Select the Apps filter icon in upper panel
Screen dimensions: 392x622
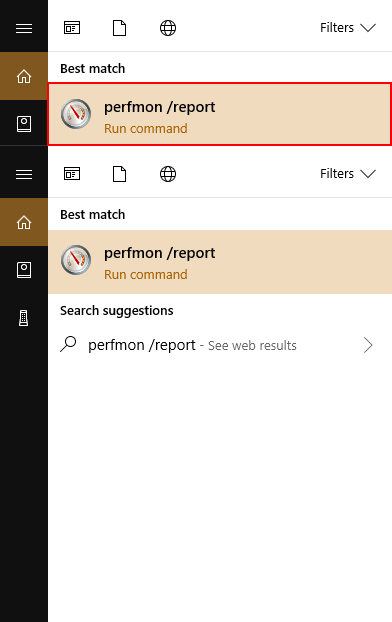[72, 28]
